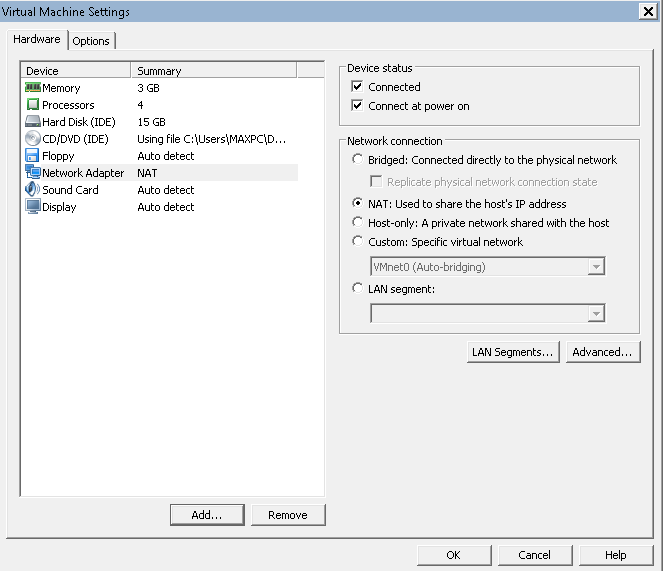The width and height of the screenshot is (663, 571).
Task: Click the Processors device icon
Action: [x=32, y=105]
